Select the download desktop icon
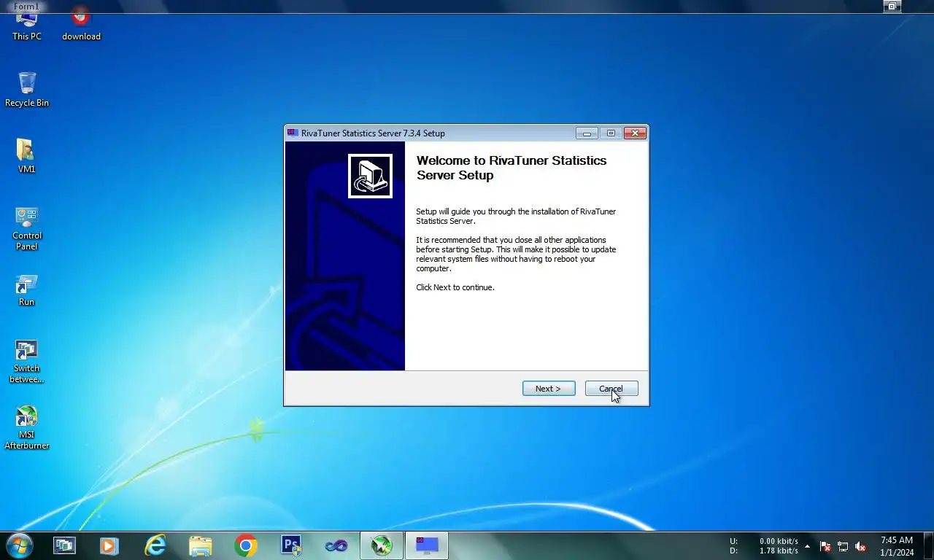This screenshot has width=934, height=560. 81,26
